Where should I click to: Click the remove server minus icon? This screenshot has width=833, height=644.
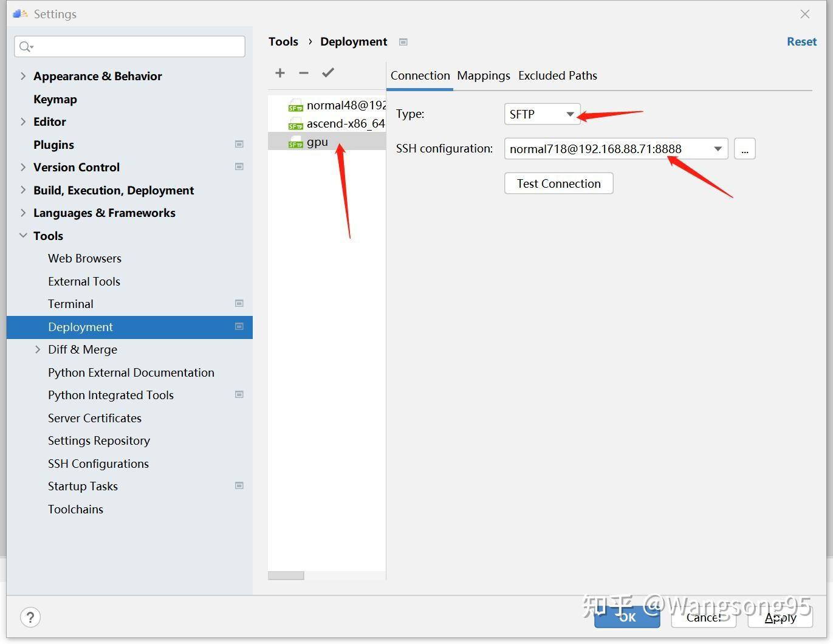[x=304, y=73]
